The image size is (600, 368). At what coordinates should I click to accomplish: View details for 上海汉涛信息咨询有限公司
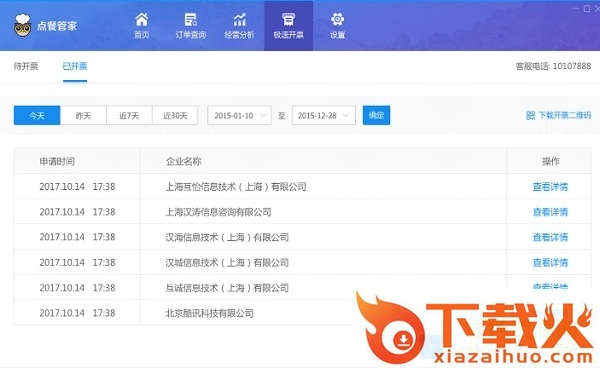[x=550, y=212]
